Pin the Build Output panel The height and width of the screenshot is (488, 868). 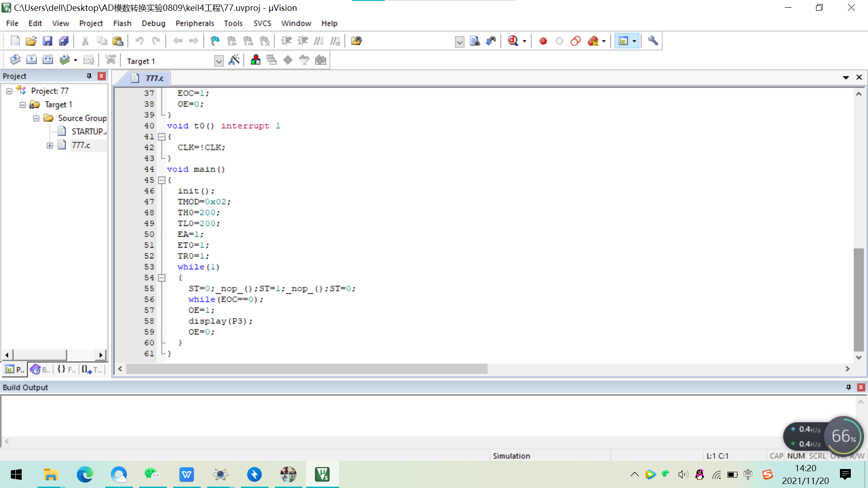point(849,387)
